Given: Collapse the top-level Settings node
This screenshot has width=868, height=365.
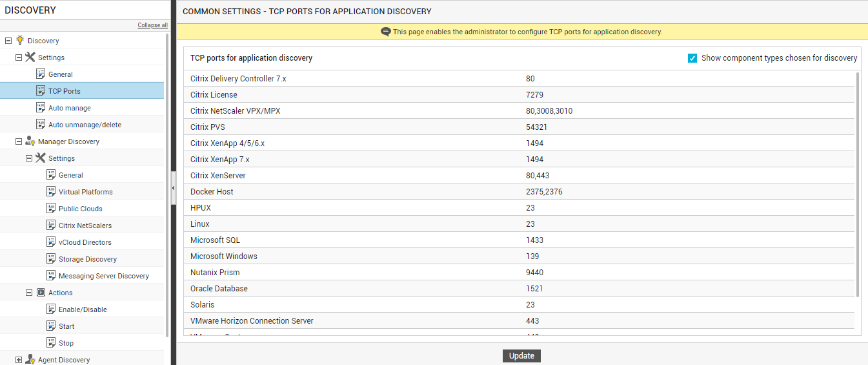Looking at the screenshot, I should pos(19,57).
